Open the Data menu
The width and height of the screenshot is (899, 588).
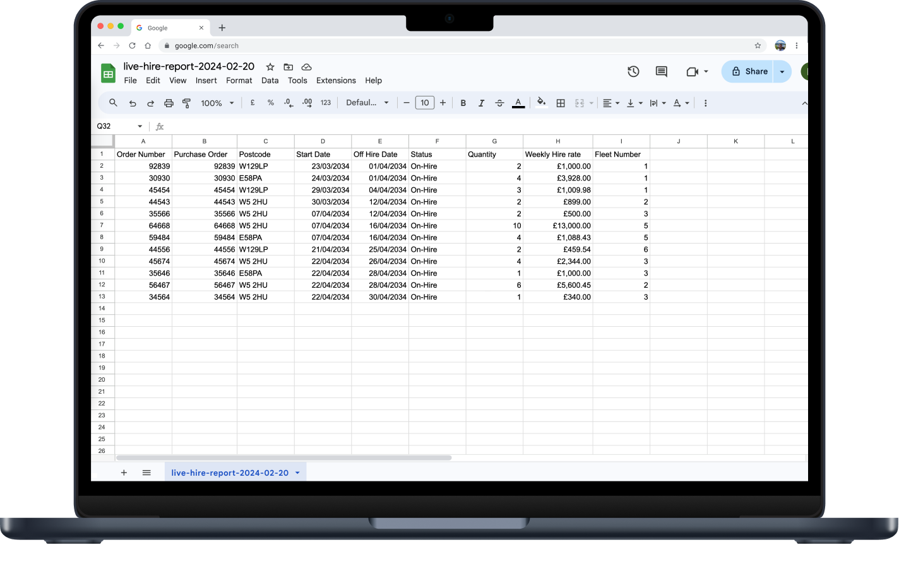coord(270,81)
